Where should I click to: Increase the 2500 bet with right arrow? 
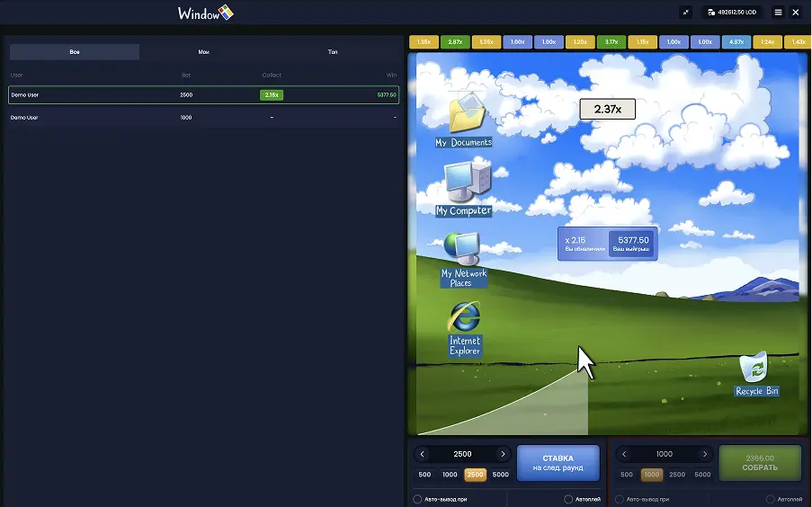tap(503, 454)
